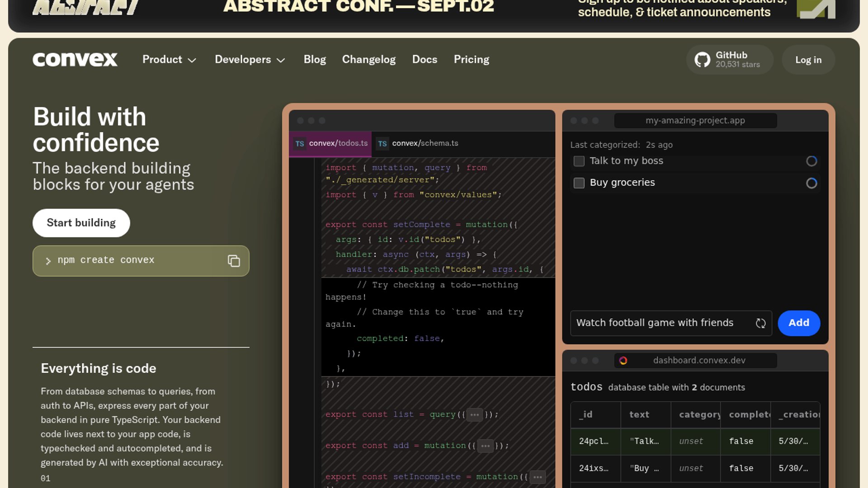Click the Abstract Conf arrow icon
This screenshot has height=488, width=868.
tap(816, 9)
